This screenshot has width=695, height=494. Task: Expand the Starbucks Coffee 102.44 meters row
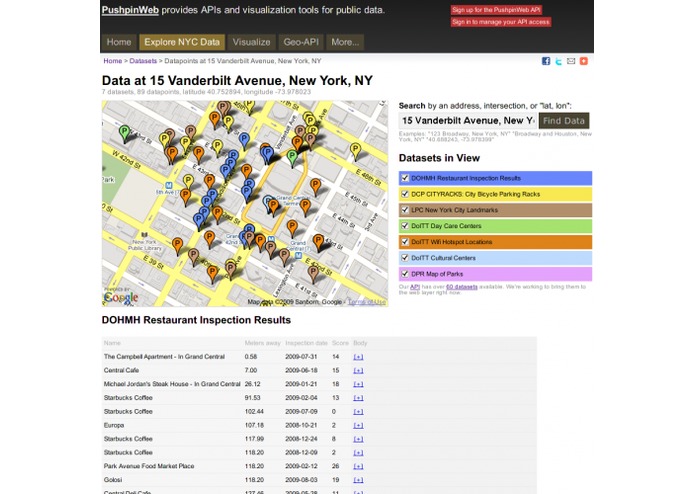[x=358, y=412]
